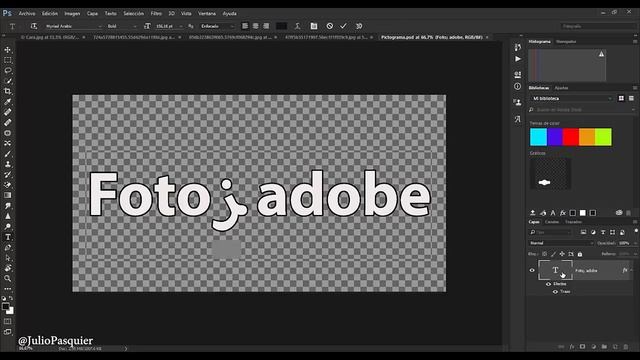Collapse the layer effects fx arrow
The width and height of the screenshot is (640, 360).
tap(632, 270)
